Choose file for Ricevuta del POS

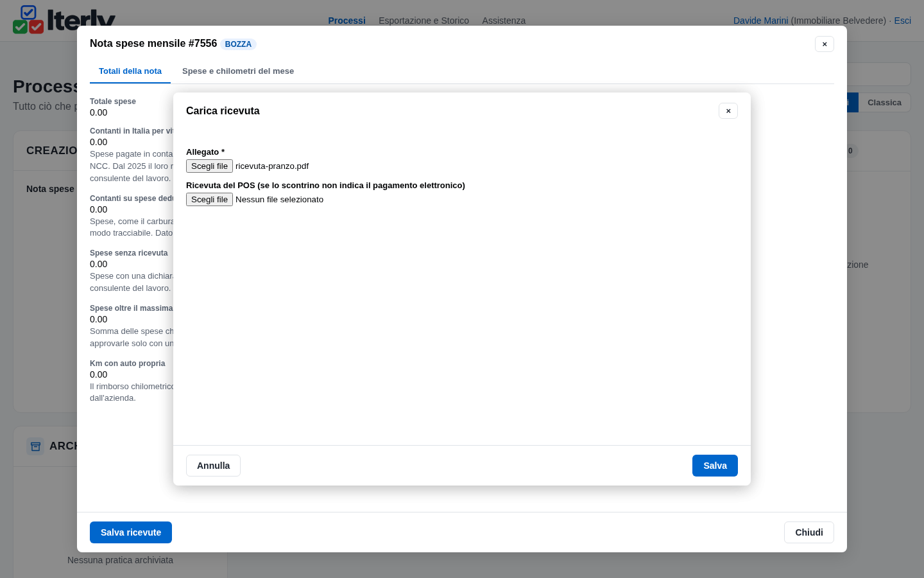[209, 199]
